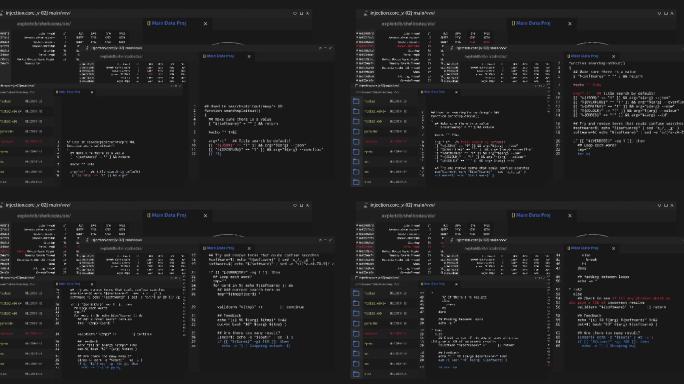Close the Main Data Proj tab in lower-right window
Screen dimensions: 684x384
click(x=570, y=216)
